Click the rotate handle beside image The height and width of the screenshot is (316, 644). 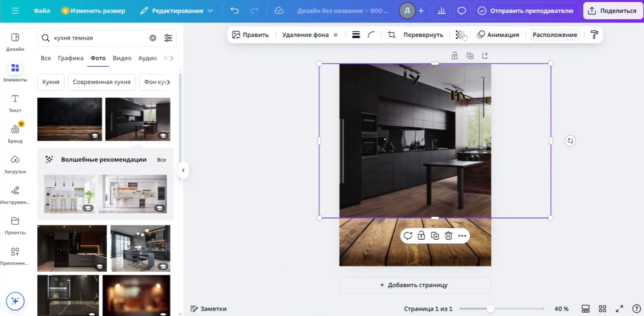(570, 140)
